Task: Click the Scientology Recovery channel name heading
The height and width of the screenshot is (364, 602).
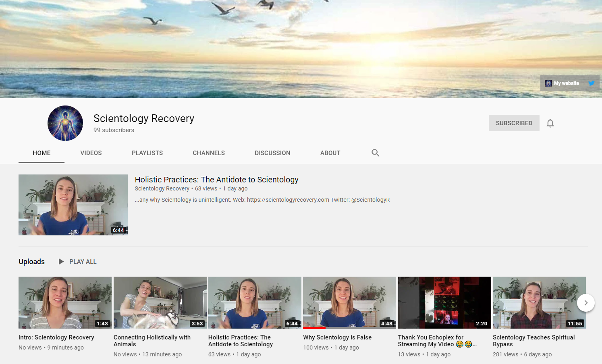Action: tap(144, 118)
